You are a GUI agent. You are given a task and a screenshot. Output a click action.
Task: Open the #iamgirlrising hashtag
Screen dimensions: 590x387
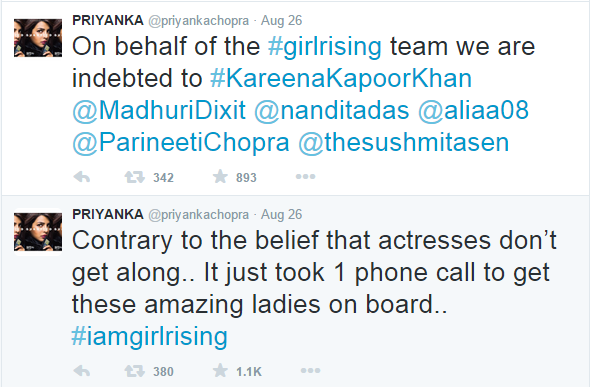click(x=149, y=336)
